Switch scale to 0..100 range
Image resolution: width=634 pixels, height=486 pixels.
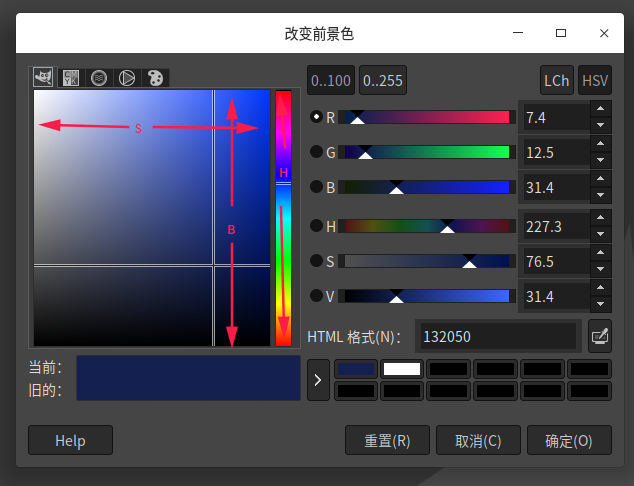(x=331, y=80)
